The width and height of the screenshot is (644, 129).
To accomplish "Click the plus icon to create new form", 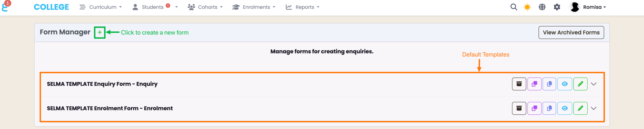I will pyautogui.click(x=100, y=33).
